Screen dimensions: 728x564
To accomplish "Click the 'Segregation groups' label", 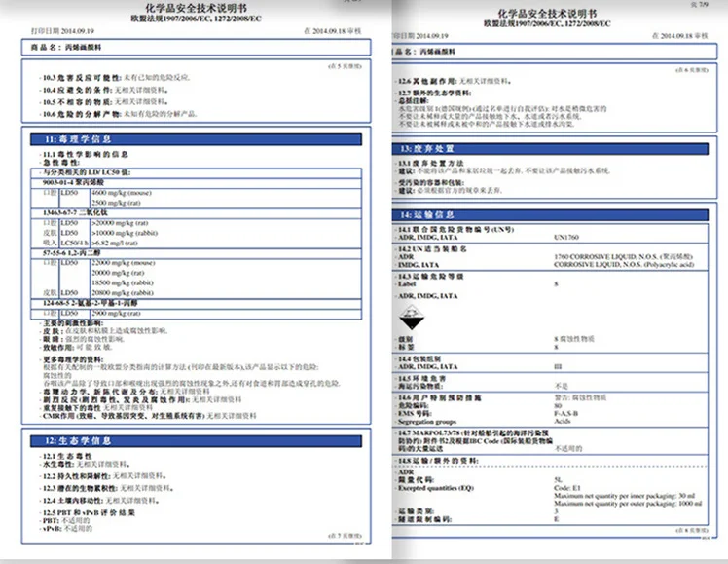I will point(427,422).
